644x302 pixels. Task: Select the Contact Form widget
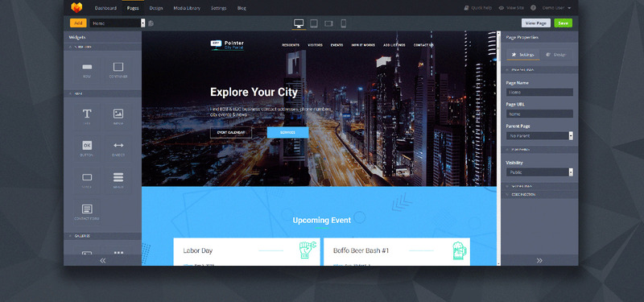[x=87, y=212]
